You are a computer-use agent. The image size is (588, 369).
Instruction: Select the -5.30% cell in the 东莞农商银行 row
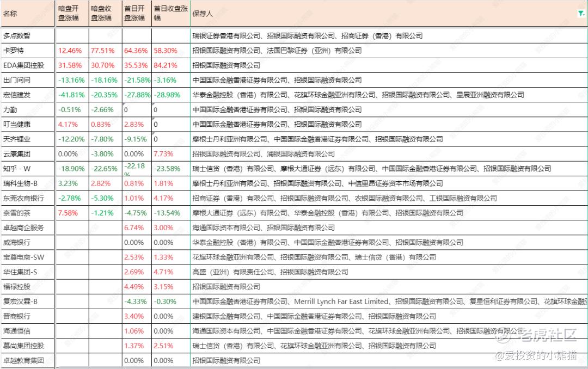pyautogui.click(x=106, y=198)
